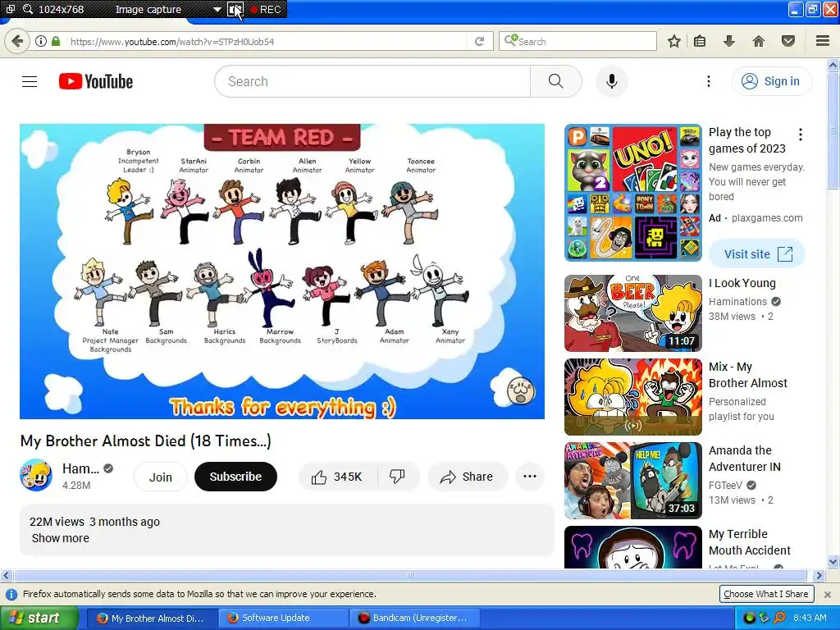Dismiss the Firefox data notification bar
This screenshot has height=630, width=840.
(828, 595)
